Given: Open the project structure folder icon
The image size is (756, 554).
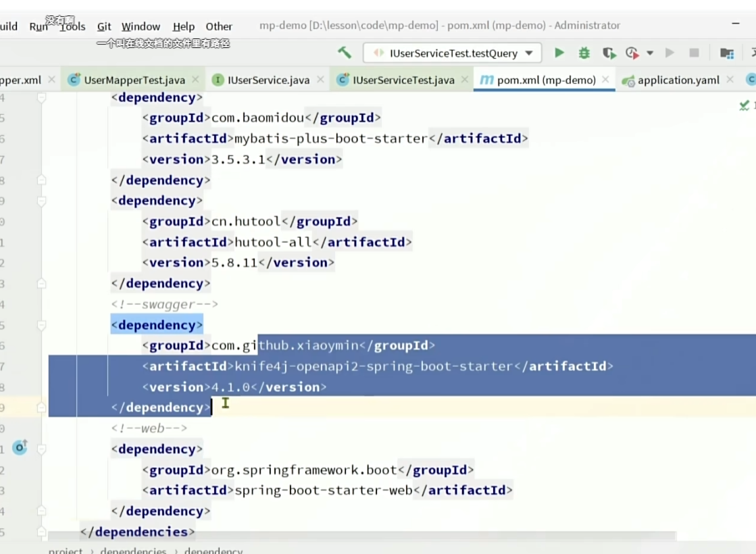Looking at the screenshot, I should click(x=726, y=53).
